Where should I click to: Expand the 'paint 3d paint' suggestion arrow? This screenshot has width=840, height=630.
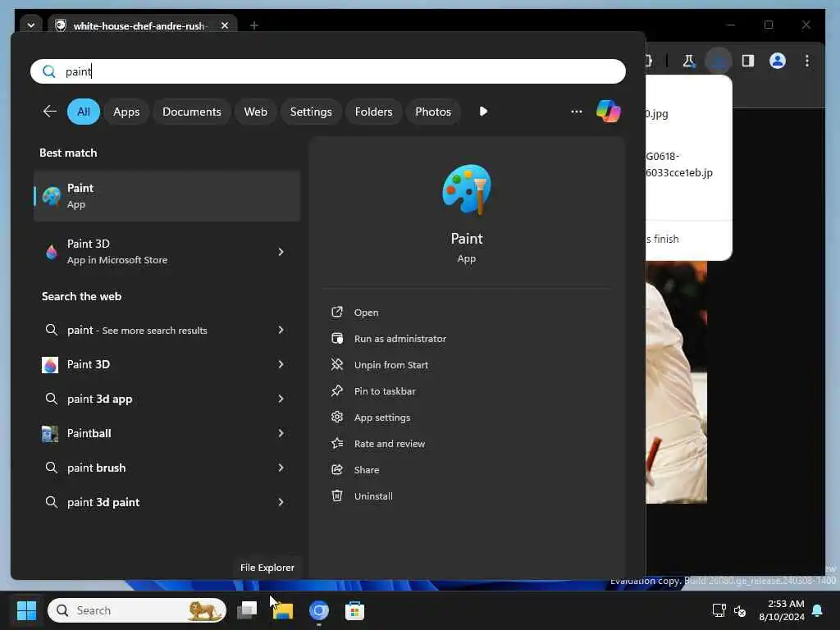tap(281, 502)
